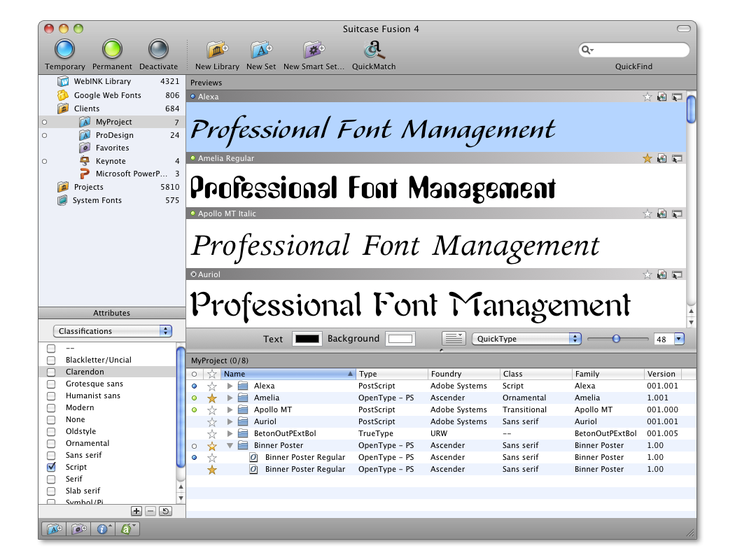Select the Keynote application set
Screen dimensions: 735x560
112,161
